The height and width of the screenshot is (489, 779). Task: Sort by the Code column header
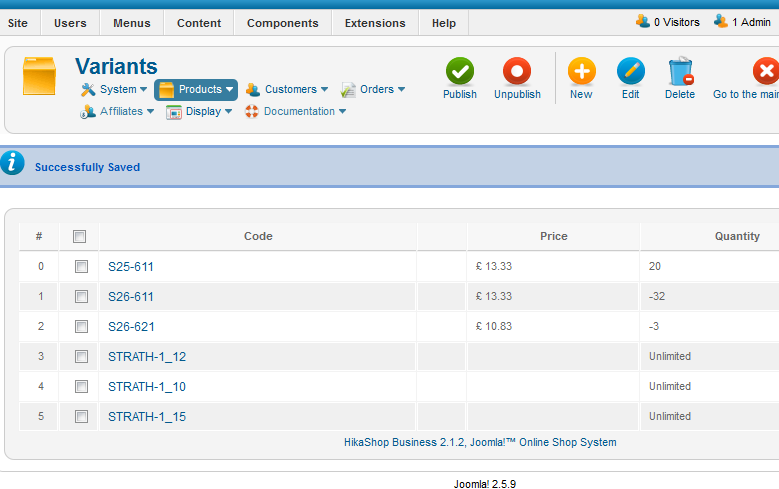tap(258, 236)
